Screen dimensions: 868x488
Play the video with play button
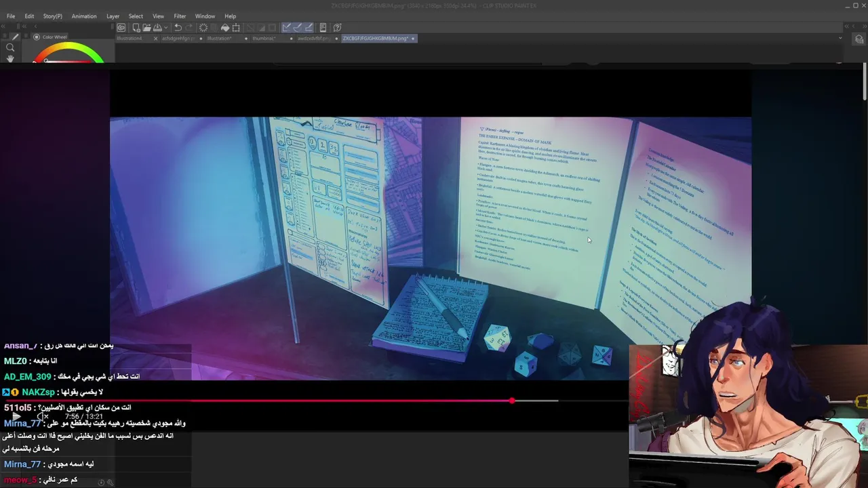pos(16,417)
